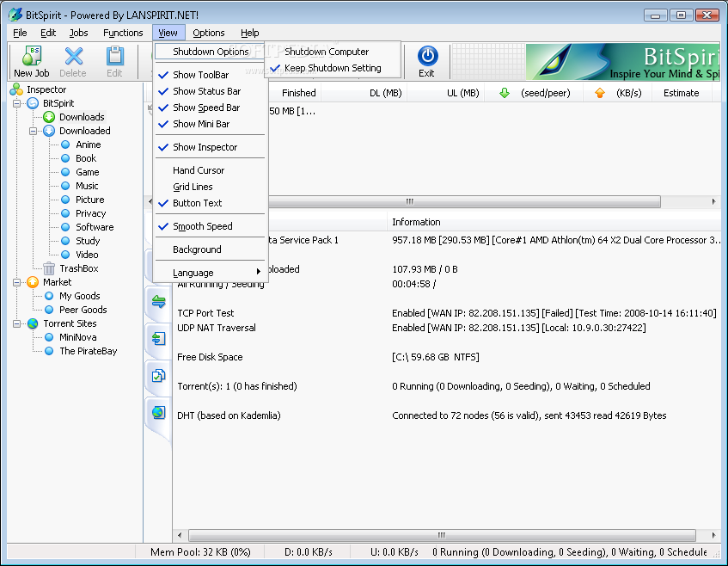The width and height of the screenshot is (728, 566).
Task: Click the globe monitor side tab icon
Action: 159,412
